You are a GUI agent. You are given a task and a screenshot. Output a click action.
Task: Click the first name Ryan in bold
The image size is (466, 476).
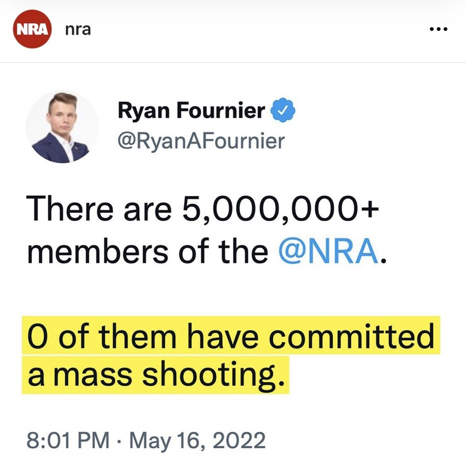coord(144,111)
